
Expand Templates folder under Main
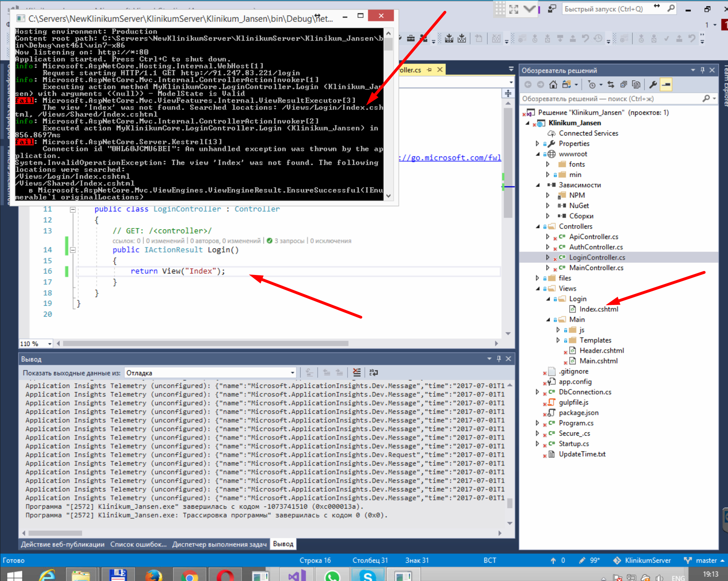click(558, 340)
